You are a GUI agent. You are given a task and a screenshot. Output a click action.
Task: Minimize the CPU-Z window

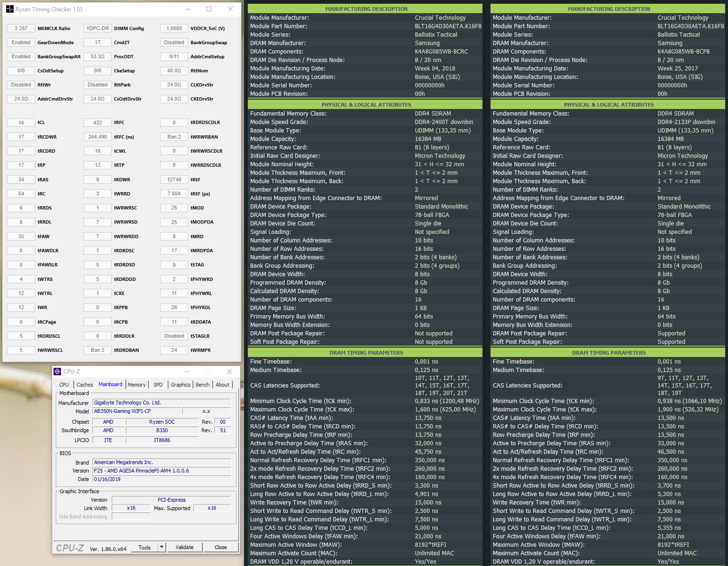[x=187, y=371]
